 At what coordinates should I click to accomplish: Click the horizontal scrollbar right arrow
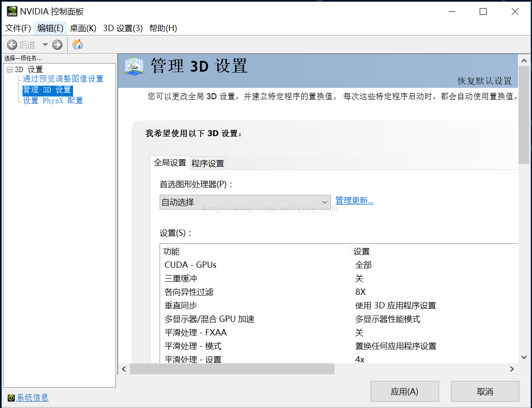pos(512,369)
